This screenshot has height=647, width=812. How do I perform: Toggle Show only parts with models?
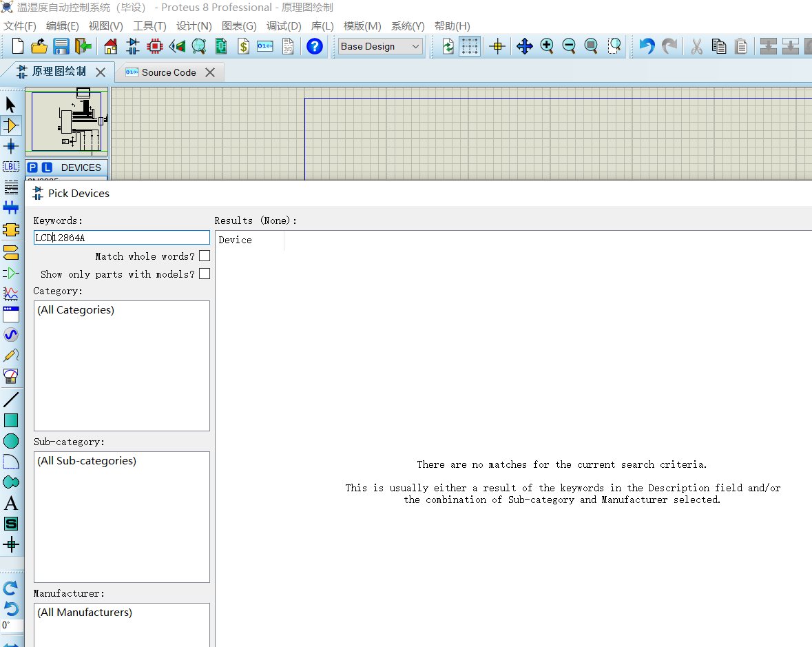[x=205, y=274]
